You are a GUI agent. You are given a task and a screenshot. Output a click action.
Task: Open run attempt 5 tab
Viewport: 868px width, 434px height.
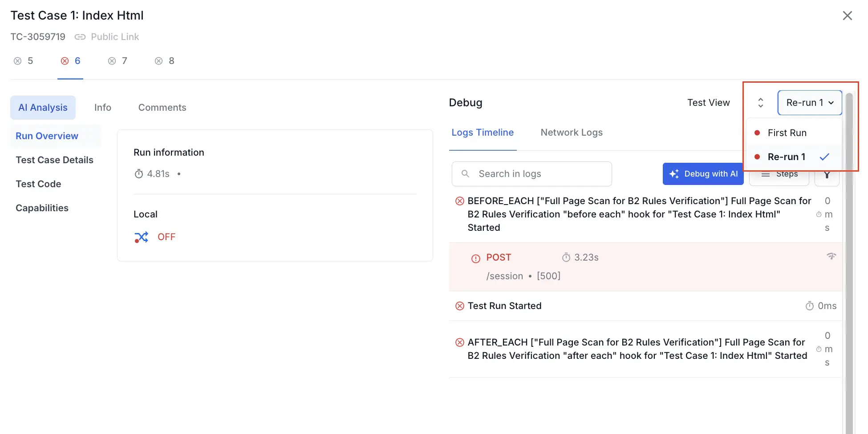[x=24, y=60]
